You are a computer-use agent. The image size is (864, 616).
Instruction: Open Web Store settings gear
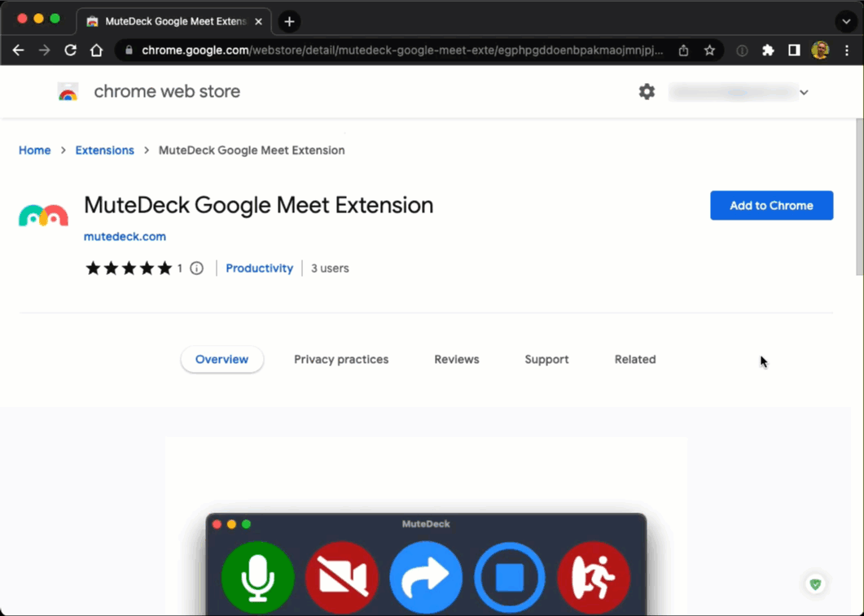pyautogui.click(x=647, y=91)
